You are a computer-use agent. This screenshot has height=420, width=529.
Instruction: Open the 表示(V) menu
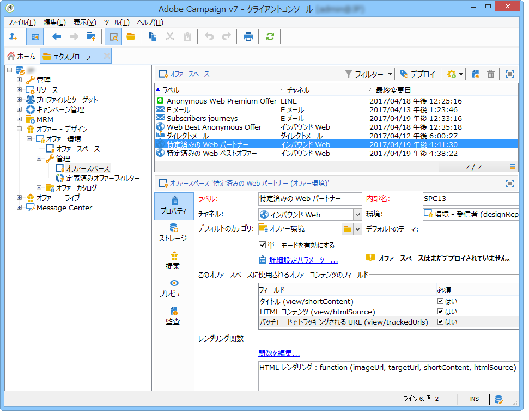84,22
